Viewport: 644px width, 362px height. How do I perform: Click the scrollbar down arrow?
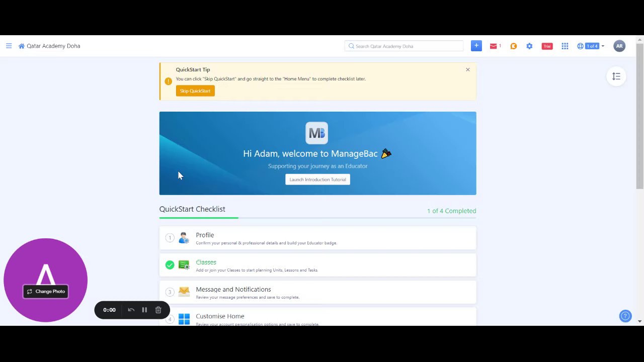(640, 321)
